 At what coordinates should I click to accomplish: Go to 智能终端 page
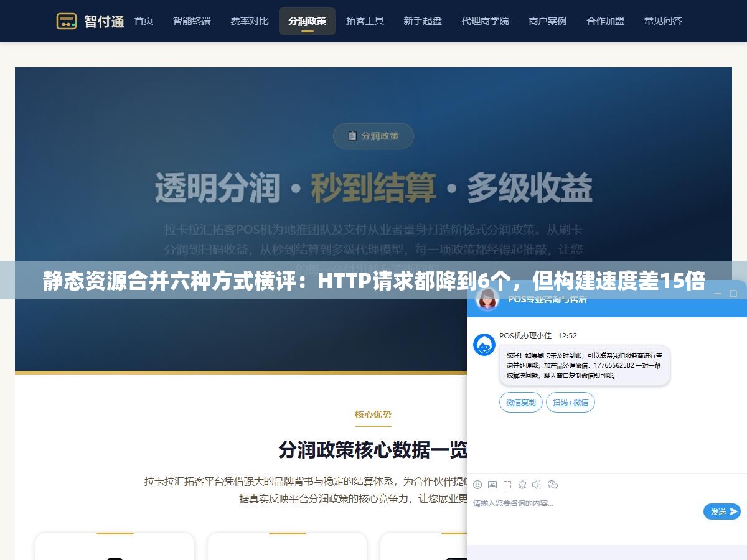click(x=192, y=21)
